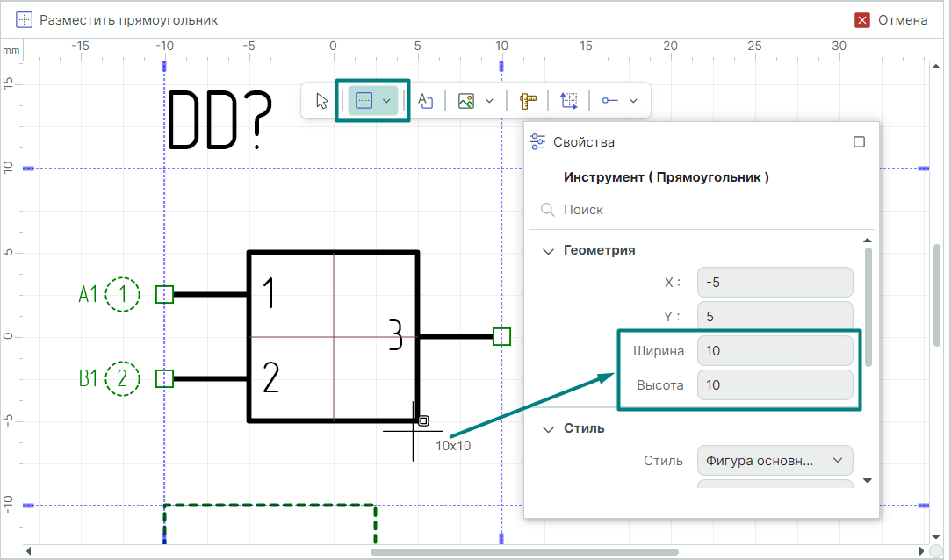Collapse the Геометрия section
Viewport: 951px width, 560px height.
[549, 250]
